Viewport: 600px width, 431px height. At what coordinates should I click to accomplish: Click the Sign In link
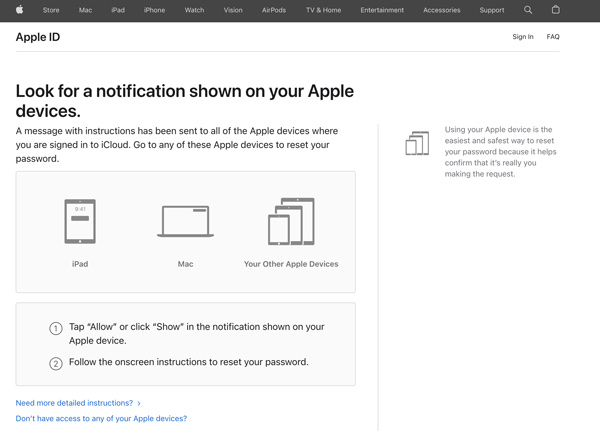523,37
